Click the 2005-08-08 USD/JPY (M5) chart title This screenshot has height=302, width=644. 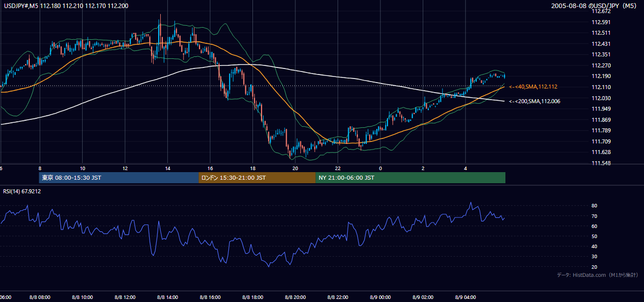pyautogui.click(x=594, y=6)
